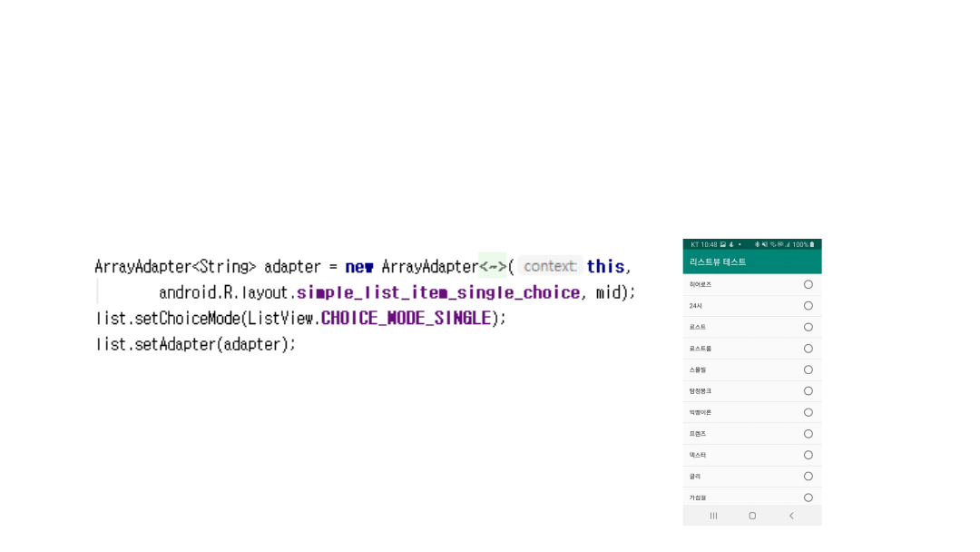The image size is (980, 552).
Task: Tap the 탐정몽크 list item text
Action: pyautogui.click(x=701, y=391)
